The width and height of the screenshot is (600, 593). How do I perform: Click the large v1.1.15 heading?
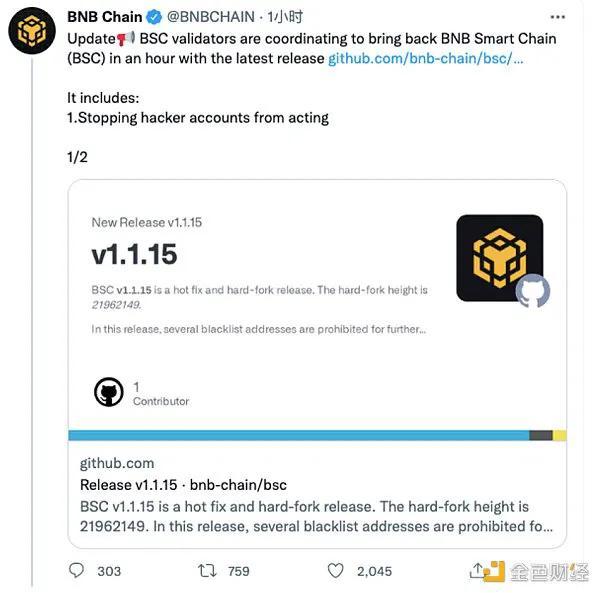pos(134,254)
